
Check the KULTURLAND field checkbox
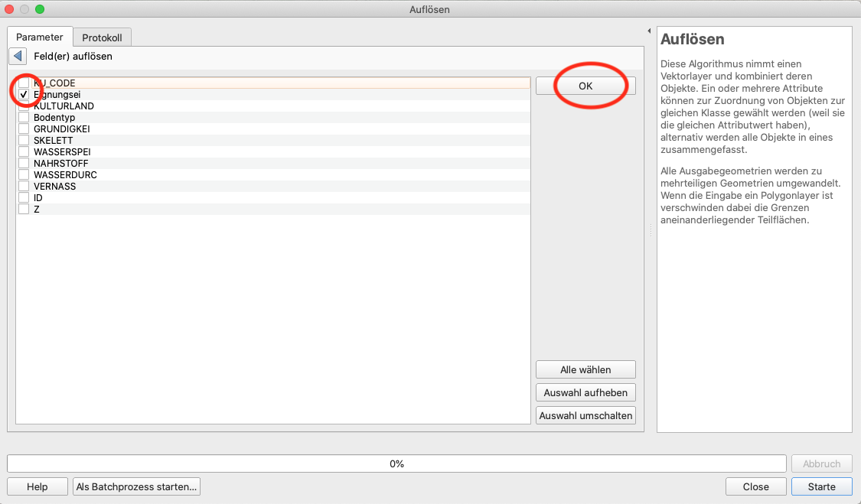pos(24,106)
